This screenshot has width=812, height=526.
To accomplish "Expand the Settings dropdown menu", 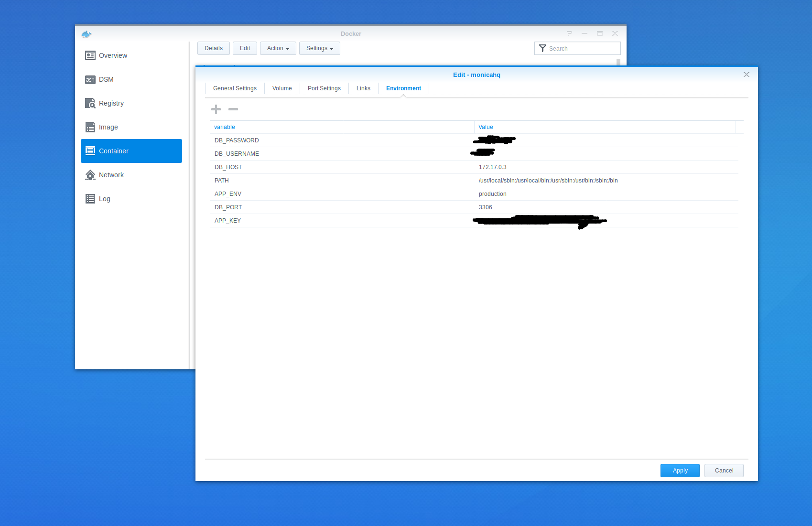I will (320, 48).
